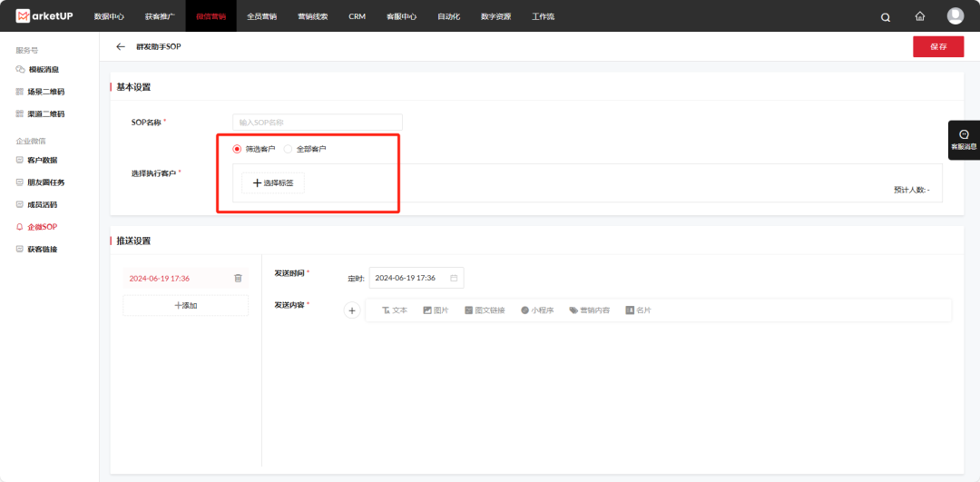Click the red 保存 button
The height and width of the screenshot is (482, 980).
[937, 46]
